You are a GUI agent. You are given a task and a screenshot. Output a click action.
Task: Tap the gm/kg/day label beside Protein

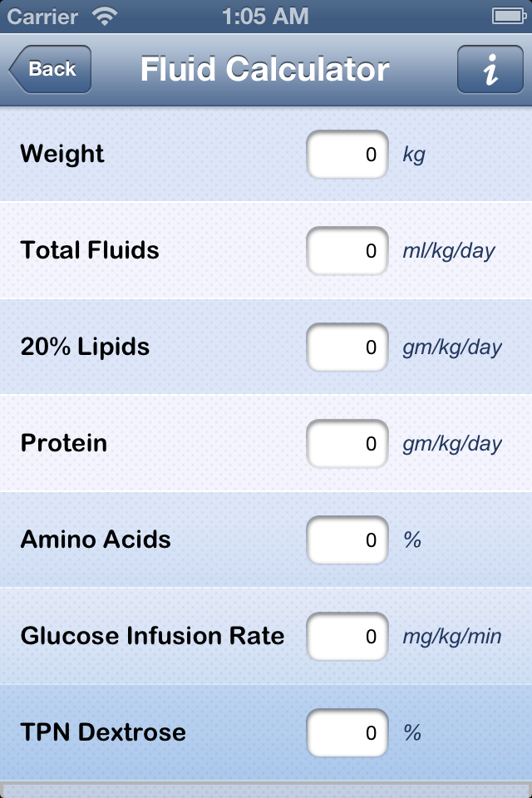pyautogui.click(x=451, y=443)
